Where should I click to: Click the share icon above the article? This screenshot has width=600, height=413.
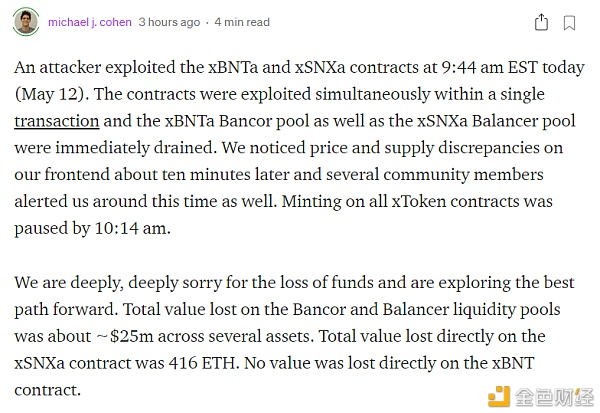tap(541, 22)
